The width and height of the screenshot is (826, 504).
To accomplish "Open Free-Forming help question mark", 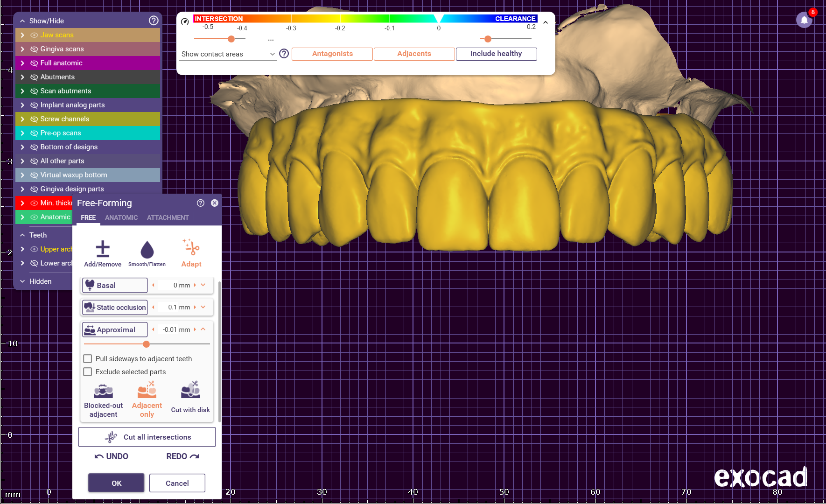I will 201,203.
